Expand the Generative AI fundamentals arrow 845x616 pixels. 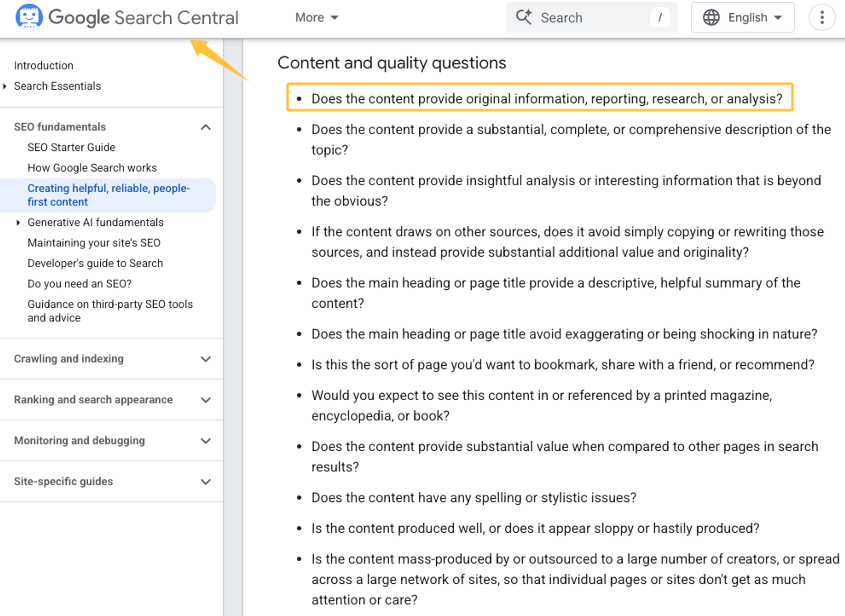pyautogui.click(x=18, y=223)
